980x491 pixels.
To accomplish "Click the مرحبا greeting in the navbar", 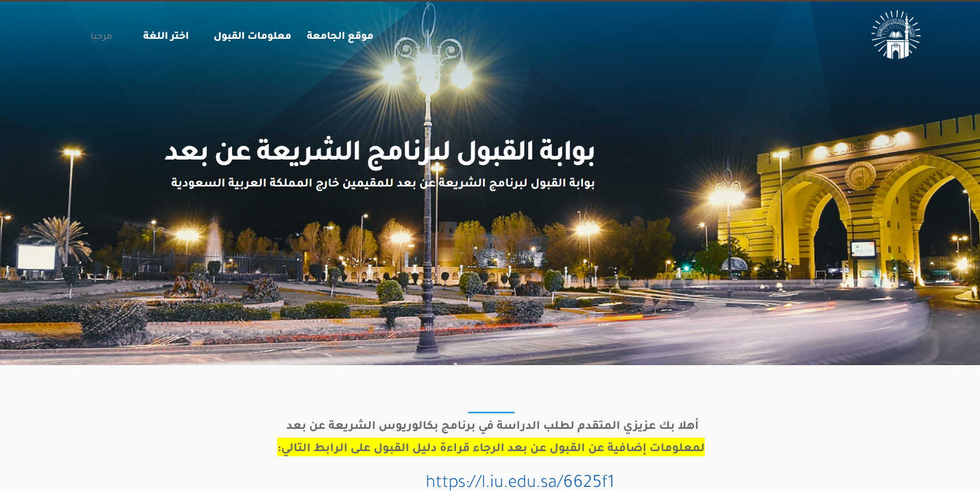I will [101, 35].
